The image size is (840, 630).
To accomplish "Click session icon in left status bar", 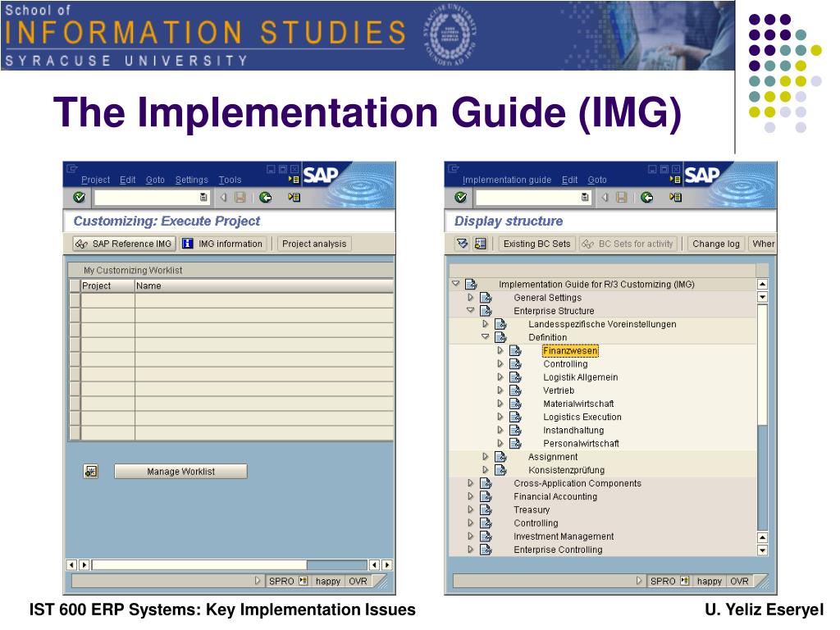I will (304, 581).
